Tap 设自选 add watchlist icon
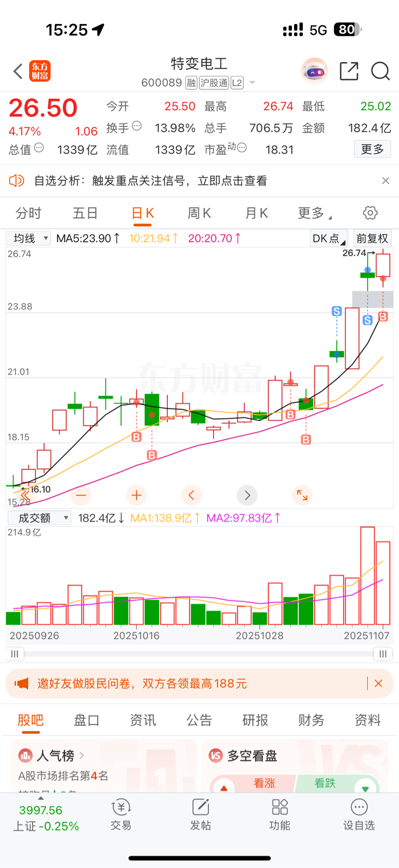This screenshot has height=868, width=399. (359, 814)
